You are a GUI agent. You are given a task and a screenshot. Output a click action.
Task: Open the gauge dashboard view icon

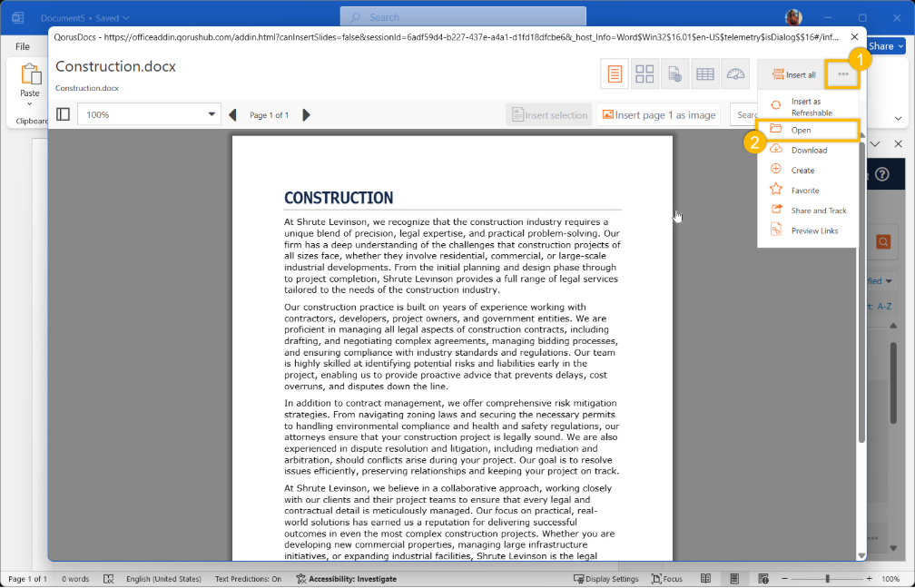(x=734, y=74)
